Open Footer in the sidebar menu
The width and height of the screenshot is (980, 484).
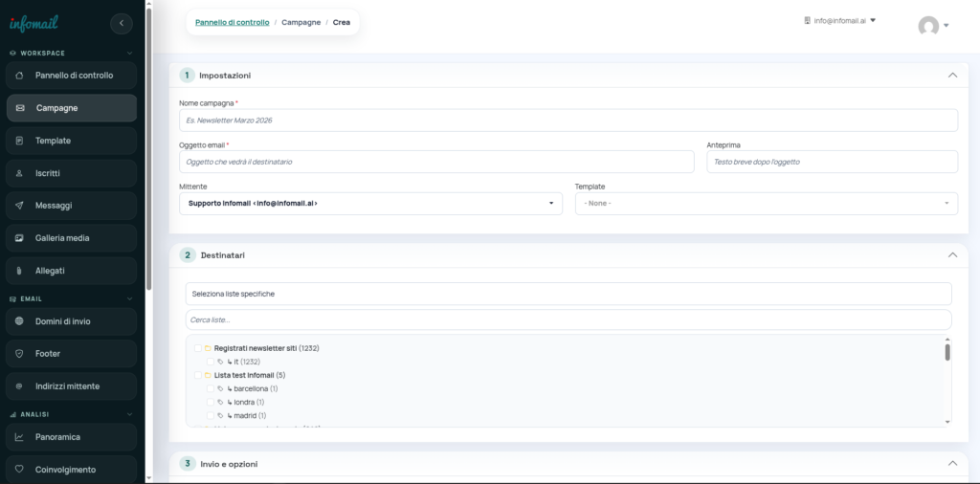48,354
